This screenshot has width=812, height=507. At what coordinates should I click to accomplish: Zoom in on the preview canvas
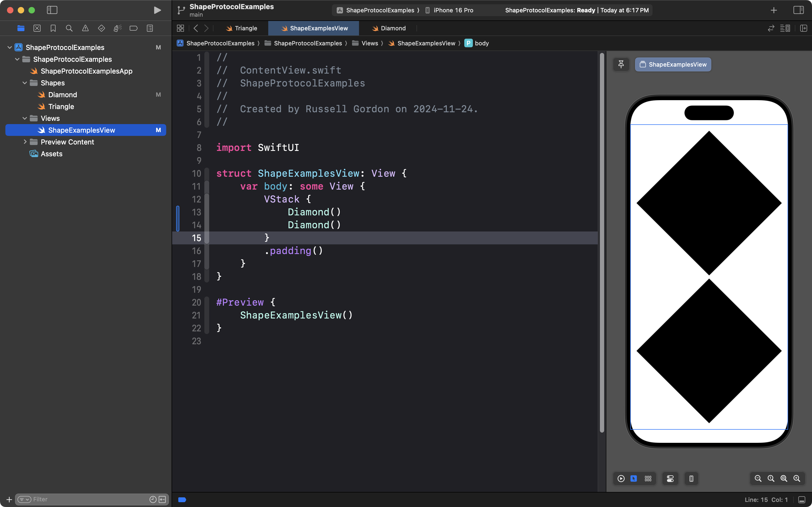coord(797,479)
